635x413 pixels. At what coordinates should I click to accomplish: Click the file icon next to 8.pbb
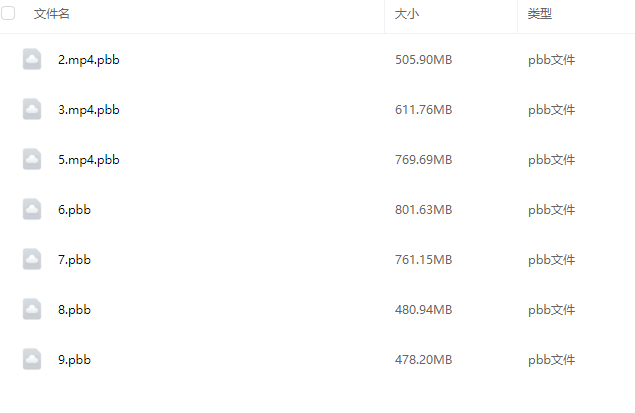32,309
